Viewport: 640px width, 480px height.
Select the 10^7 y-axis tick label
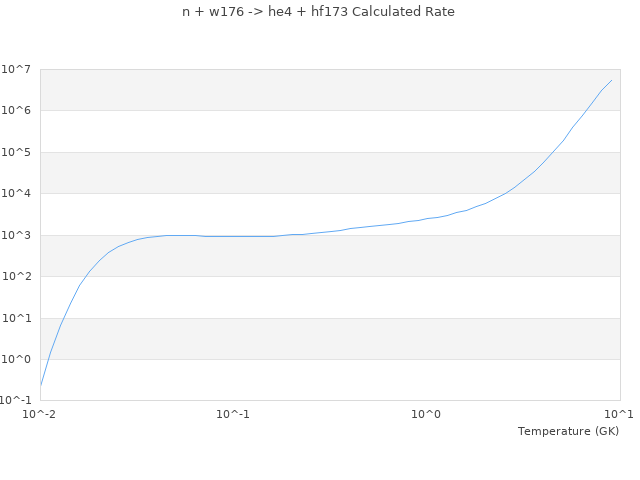(19, 69)
